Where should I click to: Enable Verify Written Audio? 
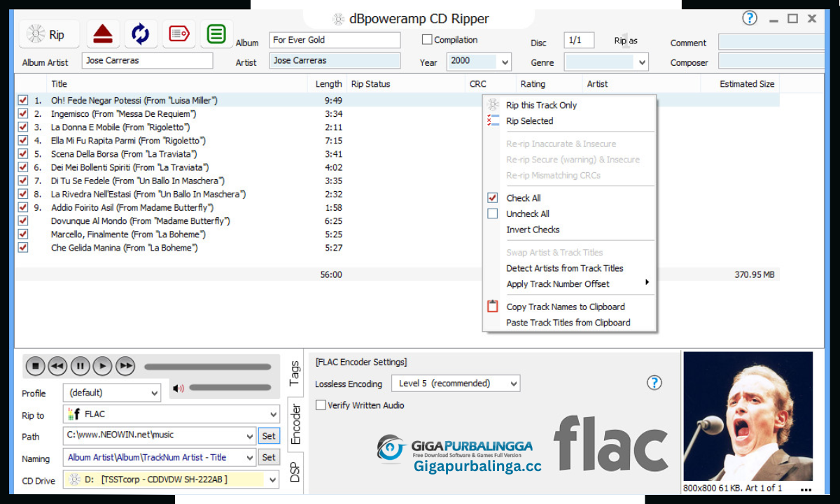[321, 405]
